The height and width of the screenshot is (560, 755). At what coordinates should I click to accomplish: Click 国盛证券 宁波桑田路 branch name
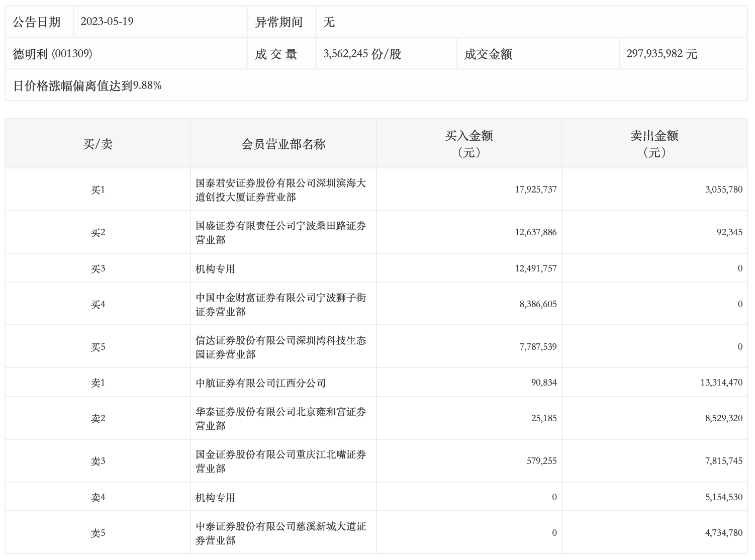coord(280,233)
